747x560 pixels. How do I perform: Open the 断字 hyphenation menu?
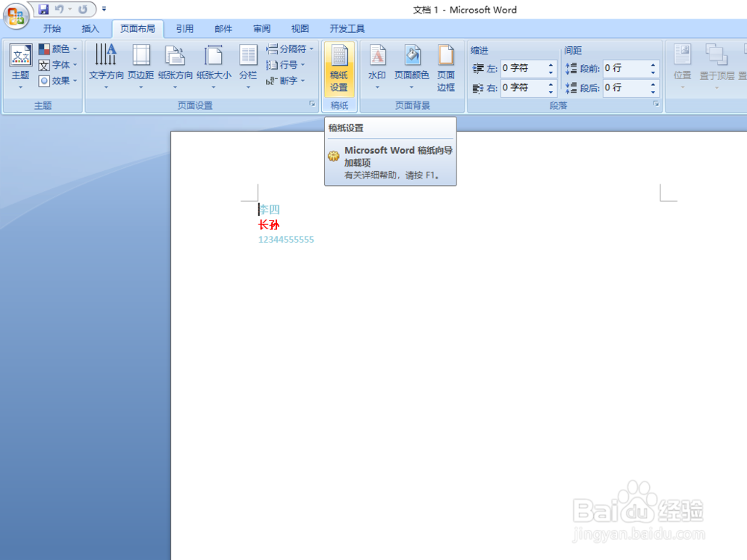click(286, 81)
